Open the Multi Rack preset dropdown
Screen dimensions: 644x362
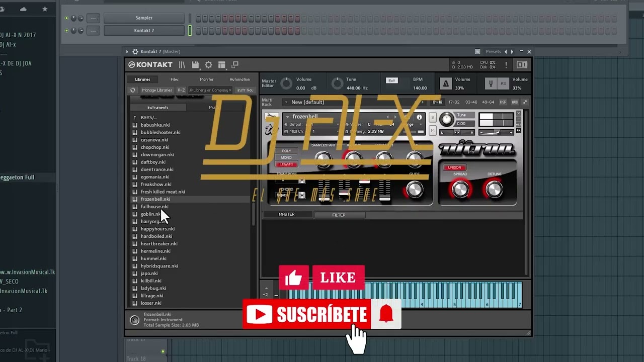(286, 102)
